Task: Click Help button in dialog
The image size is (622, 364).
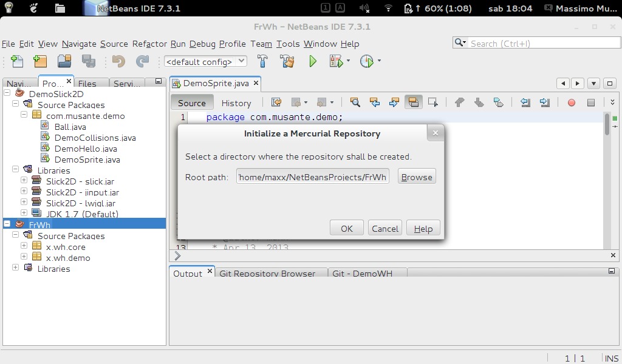Action: [423, 228]
